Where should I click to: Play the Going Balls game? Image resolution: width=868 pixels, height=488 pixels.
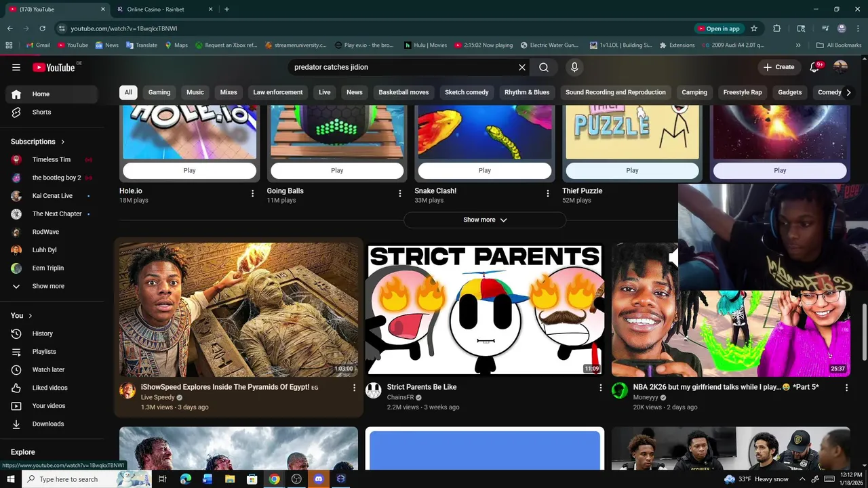[337, 170]
